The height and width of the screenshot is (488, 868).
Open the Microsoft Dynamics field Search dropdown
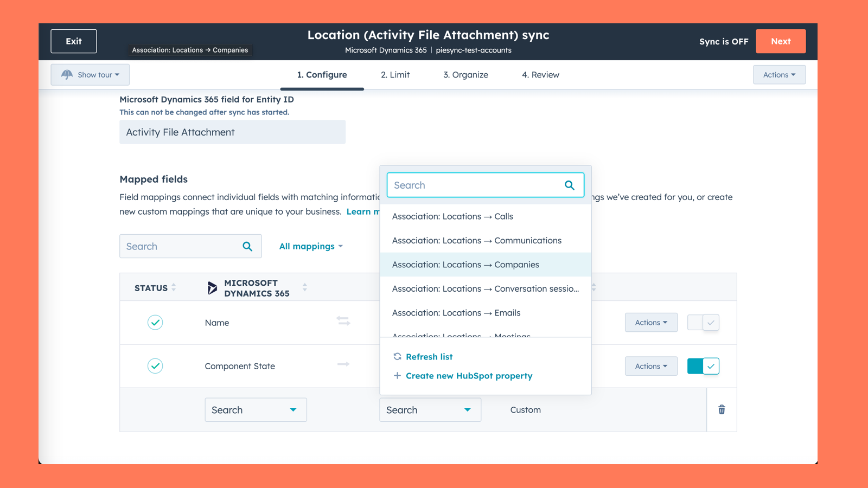256,410
